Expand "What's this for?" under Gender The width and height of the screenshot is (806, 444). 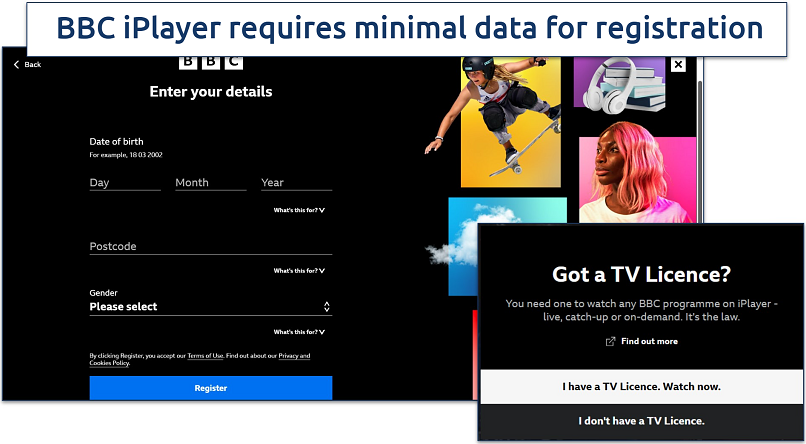[x=299, y=332]
